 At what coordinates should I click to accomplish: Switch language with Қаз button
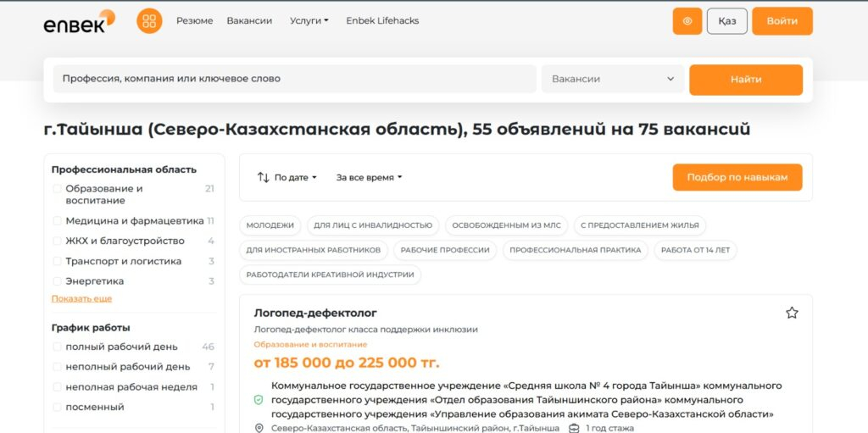click(726, 21)
